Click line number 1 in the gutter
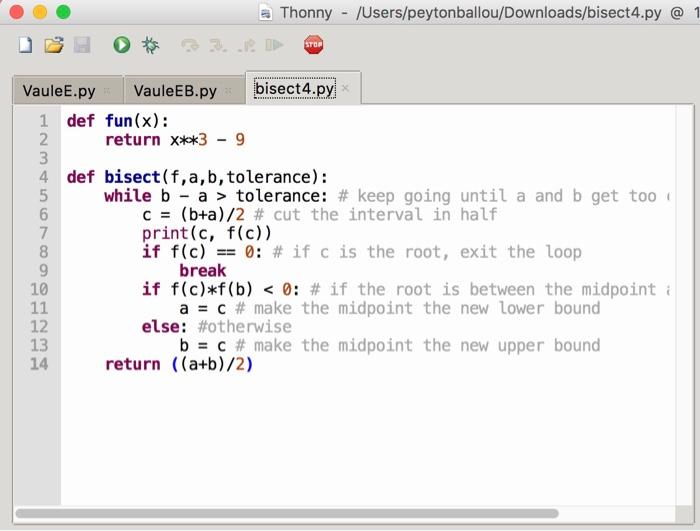The height and width of the screenshot is (531, 700). [x=43, y=121]
